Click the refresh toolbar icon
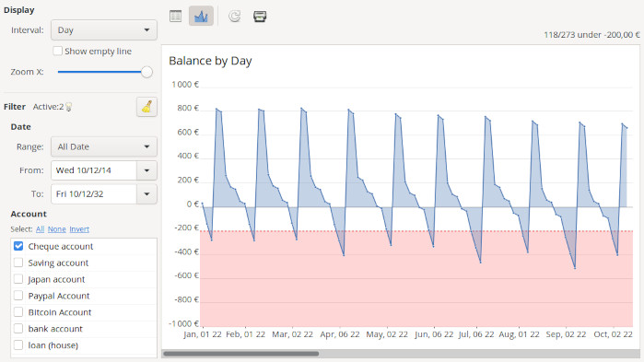The height and width of the screenshot is (362, 644). click(235, 16)
